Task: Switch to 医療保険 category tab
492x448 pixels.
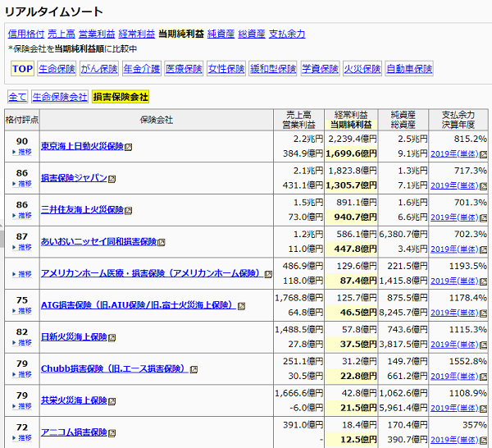Action: pyautogui.click(x=184, y=68)
